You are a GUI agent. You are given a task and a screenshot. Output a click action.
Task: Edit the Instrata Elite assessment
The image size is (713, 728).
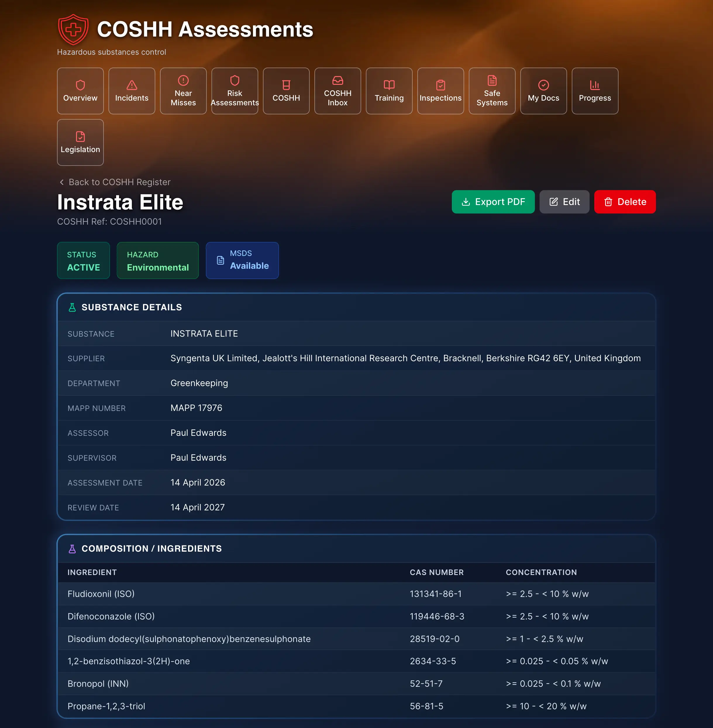pyautogui.click(x=564, y=202)
